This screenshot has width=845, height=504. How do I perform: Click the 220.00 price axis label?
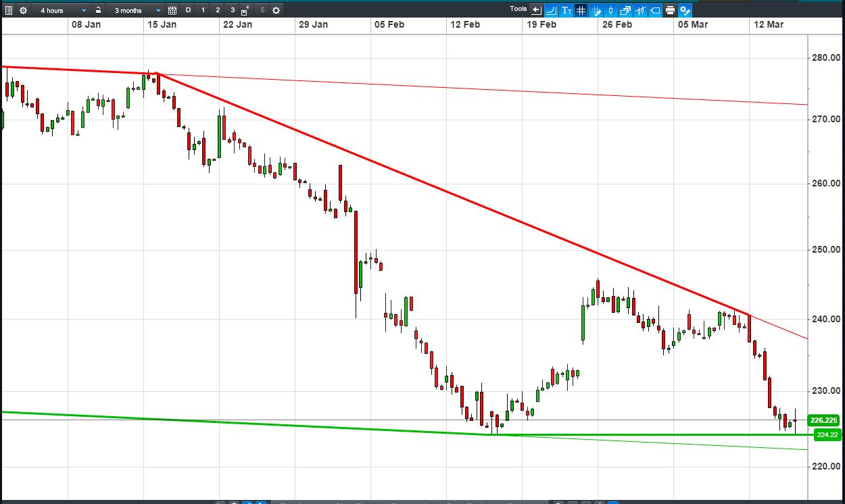(x=826, y=467)
